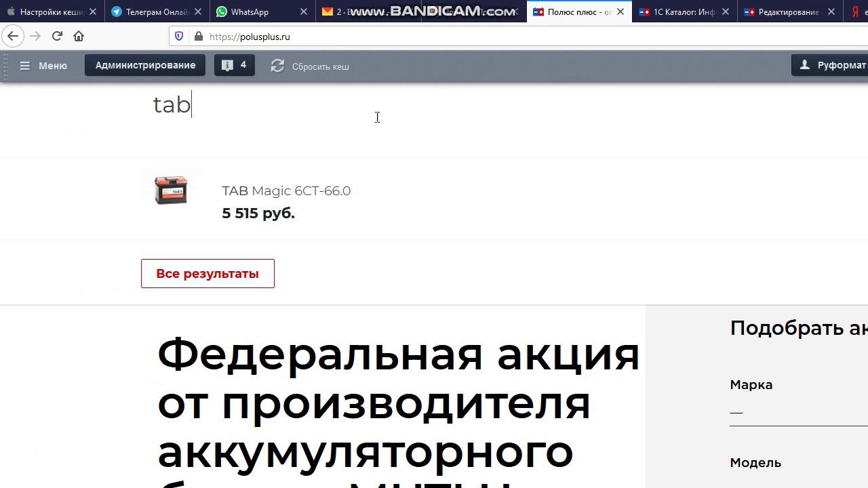The image size is (868, 488).
Task: Close the Полюс плюс tab
Action: click(x=620, y=12)
